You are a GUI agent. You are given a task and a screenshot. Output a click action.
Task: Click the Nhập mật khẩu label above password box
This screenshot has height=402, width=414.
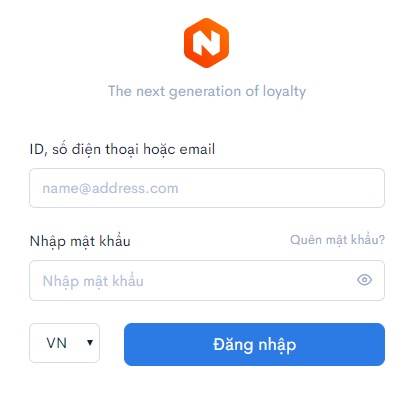tap(80, 241)
